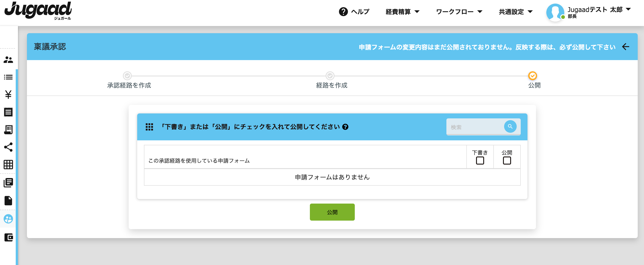644x265 pixels.
Task: Open the yen expense sidebar icon
Action: pos(8,95)
